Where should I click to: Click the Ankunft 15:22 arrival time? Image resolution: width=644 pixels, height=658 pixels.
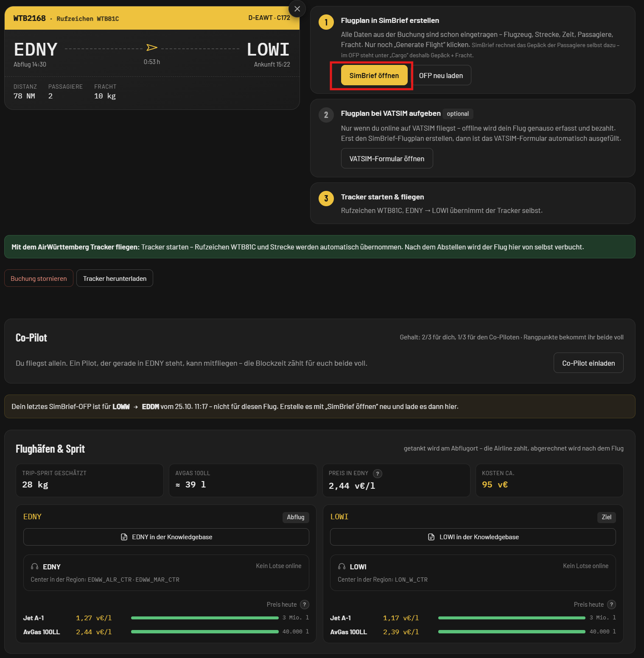pos(272,64)
